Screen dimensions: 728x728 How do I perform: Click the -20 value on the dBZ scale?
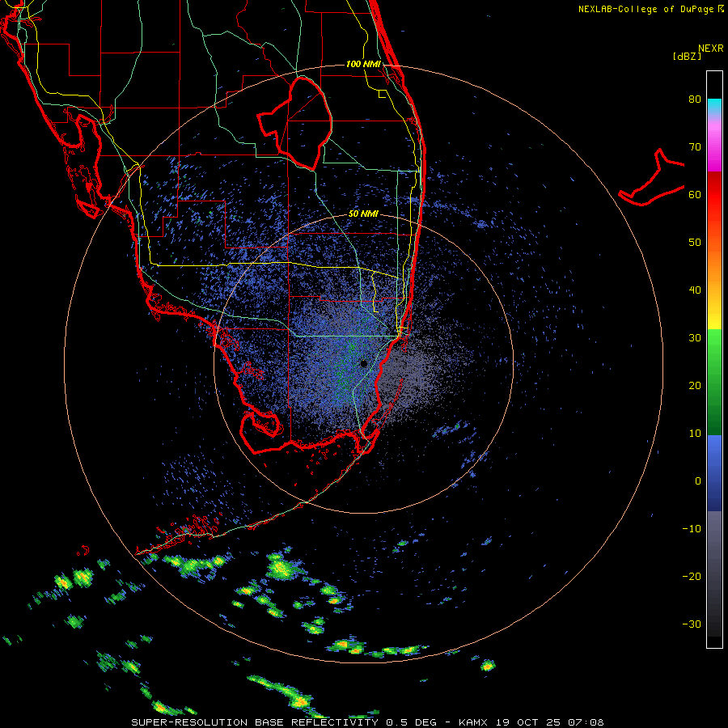coord(692,577)
